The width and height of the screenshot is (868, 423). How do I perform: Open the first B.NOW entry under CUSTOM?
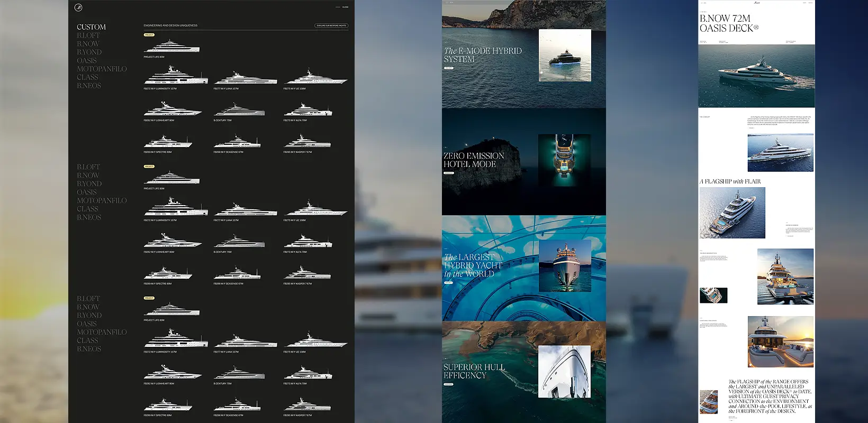point(88,44)
